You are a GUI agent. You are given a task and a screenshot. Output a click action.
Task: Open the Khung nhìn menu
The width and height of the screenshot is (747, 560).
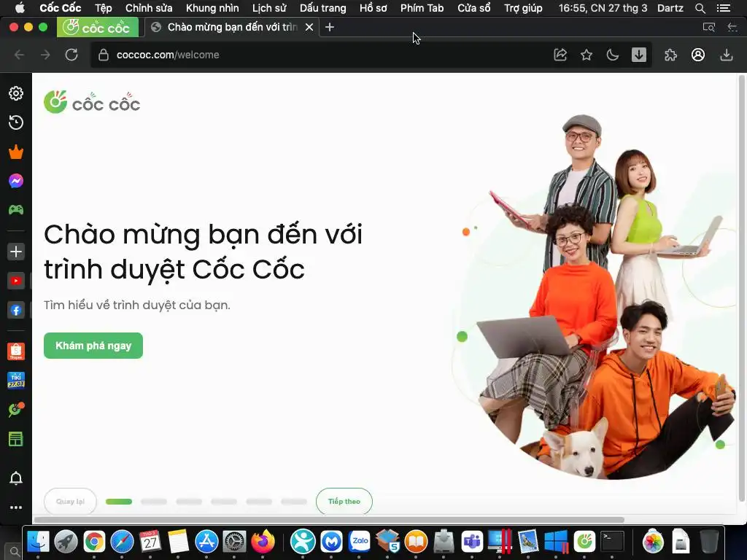pos(212,8)
